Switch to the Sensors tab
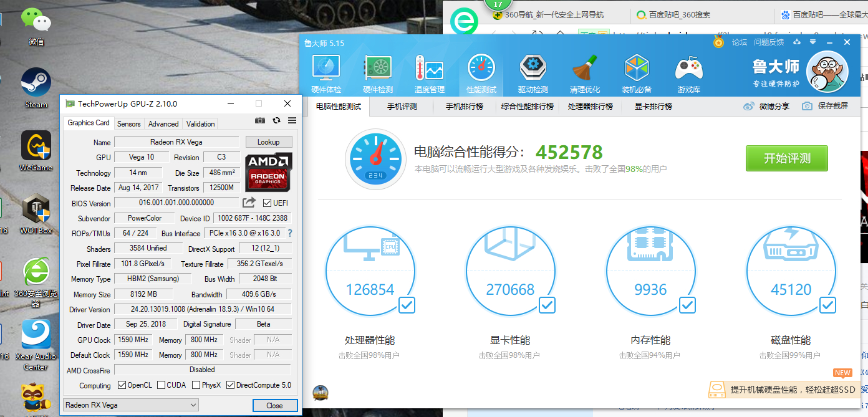 coord(129,124)
